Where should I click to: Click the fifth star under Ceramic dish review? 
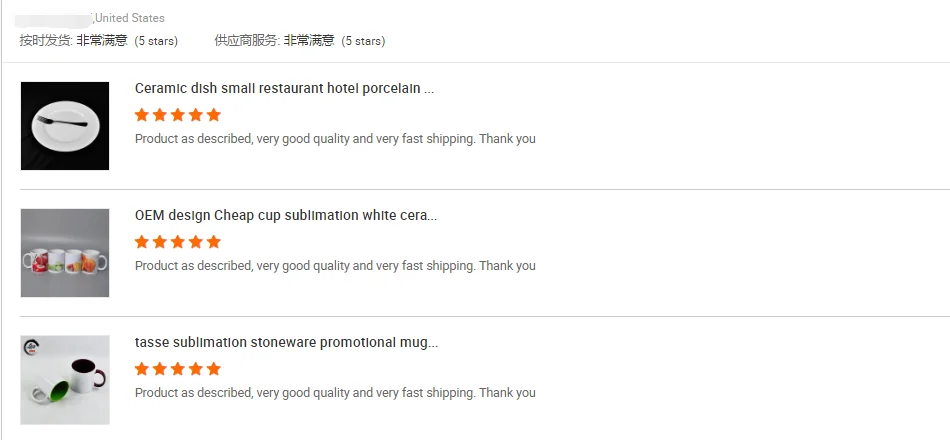tap(213, 115)
